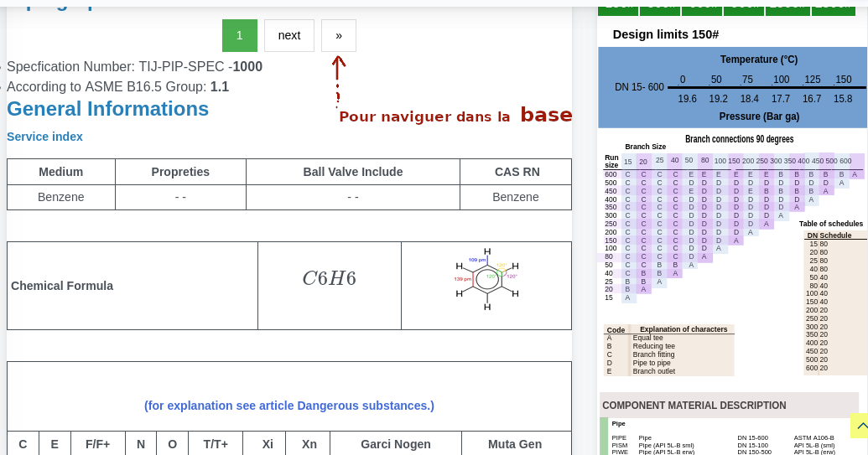Click the Run size label
The image size is (868, 455).
pyautogui.click(x=611, y=161)
